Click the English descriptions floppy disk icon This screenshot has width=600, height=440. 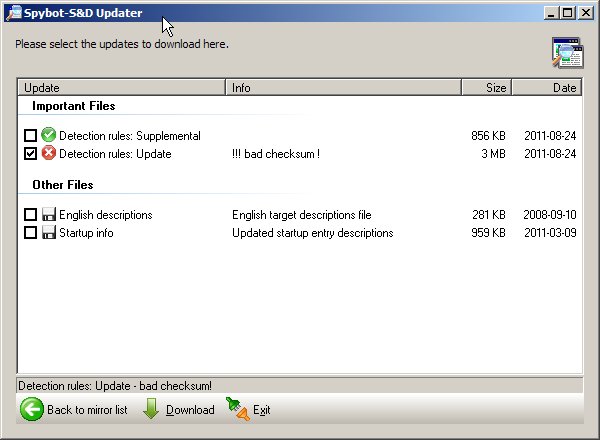point(49,214)
